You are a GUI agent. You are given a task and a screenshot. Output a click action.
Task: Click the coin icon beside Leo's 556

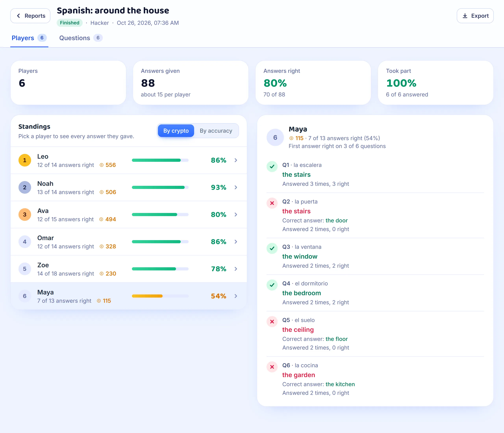pos(102,165)
